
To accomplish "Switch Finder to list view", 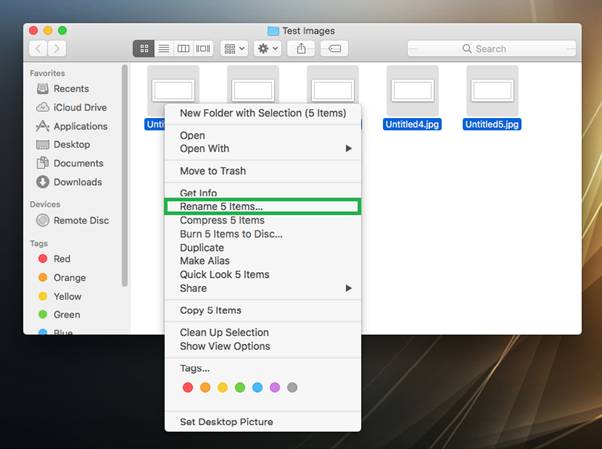I will [163, 48].
